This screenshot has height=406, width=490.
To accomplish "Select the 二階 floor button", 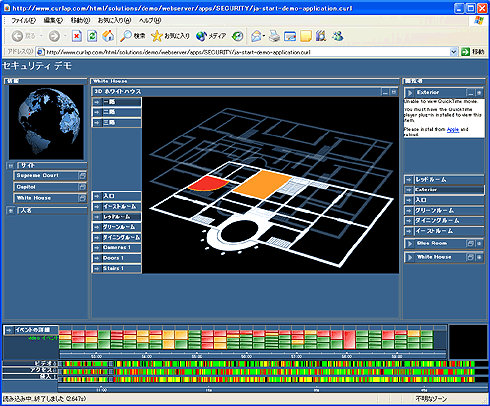I will tap(117, 112).
